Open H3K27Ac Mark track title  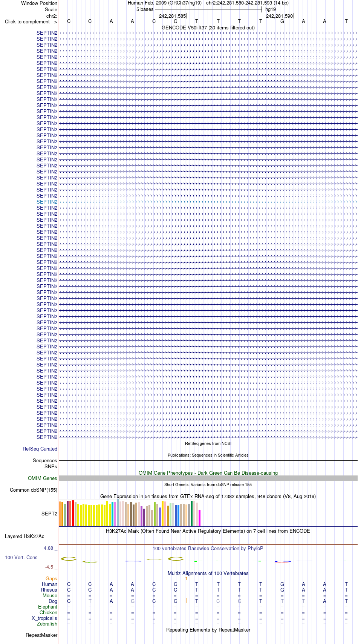[208, 531]
